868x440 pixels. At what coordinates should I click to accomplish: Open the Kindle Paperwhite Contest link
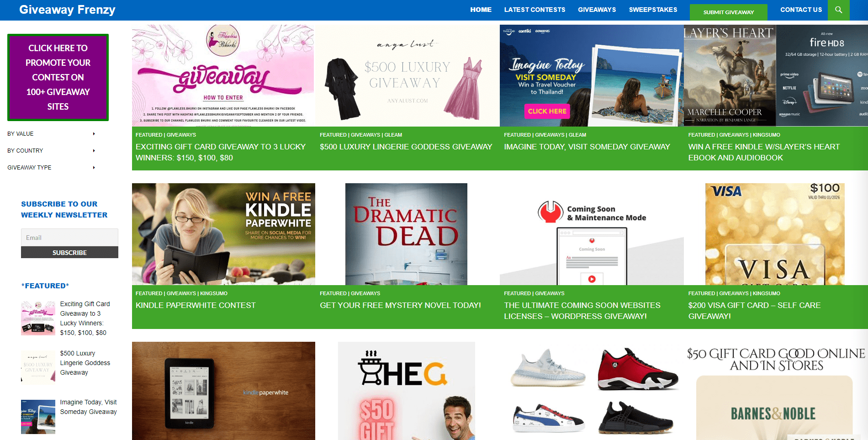196,305
